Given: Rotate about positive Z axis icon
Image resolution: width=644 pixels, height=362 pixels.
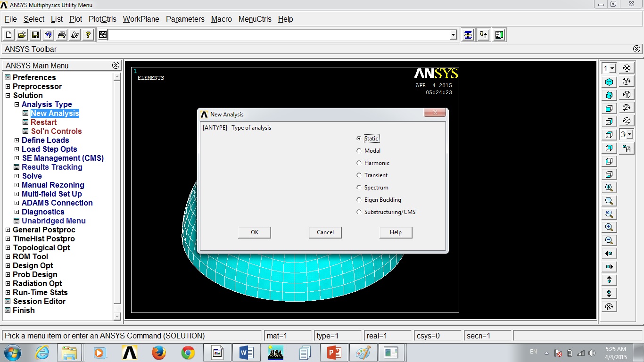Looking at the screenshot, I should click(627, 108).
